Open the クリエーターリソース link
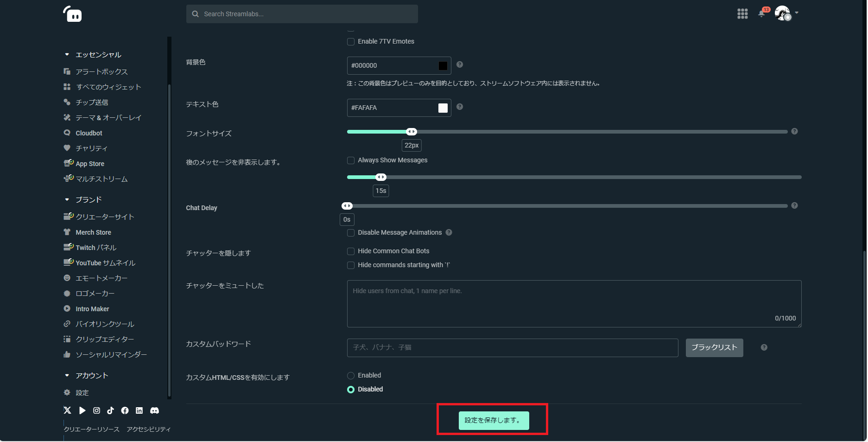 tap(91, 429)
